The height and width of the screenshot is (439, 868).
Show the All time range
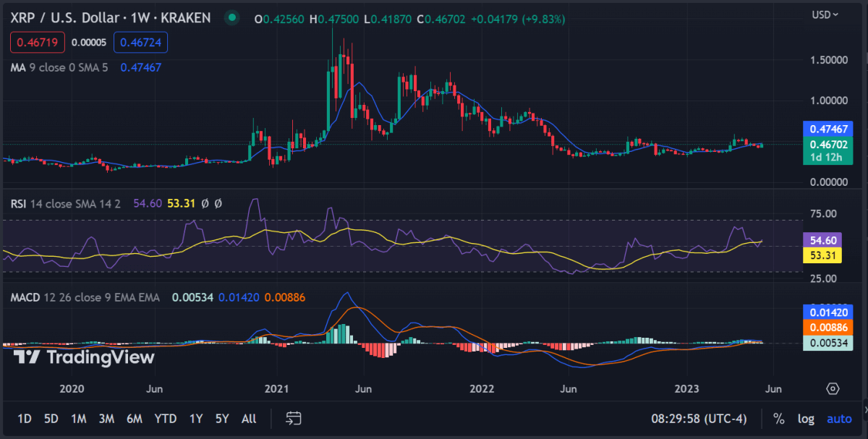[x=248, y=418]
